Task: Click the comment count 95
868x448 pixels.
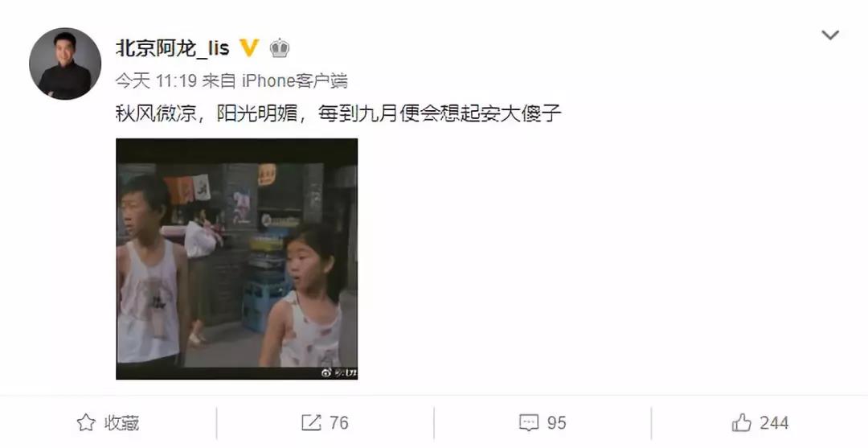Action: pos(557,424)
